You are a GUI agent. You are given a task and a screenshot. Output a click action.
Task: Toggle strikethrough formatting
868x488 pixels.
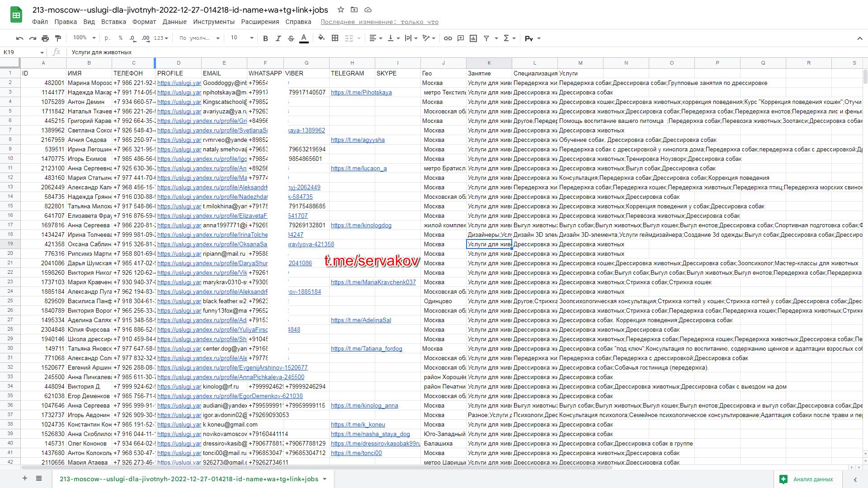(291, 38)
